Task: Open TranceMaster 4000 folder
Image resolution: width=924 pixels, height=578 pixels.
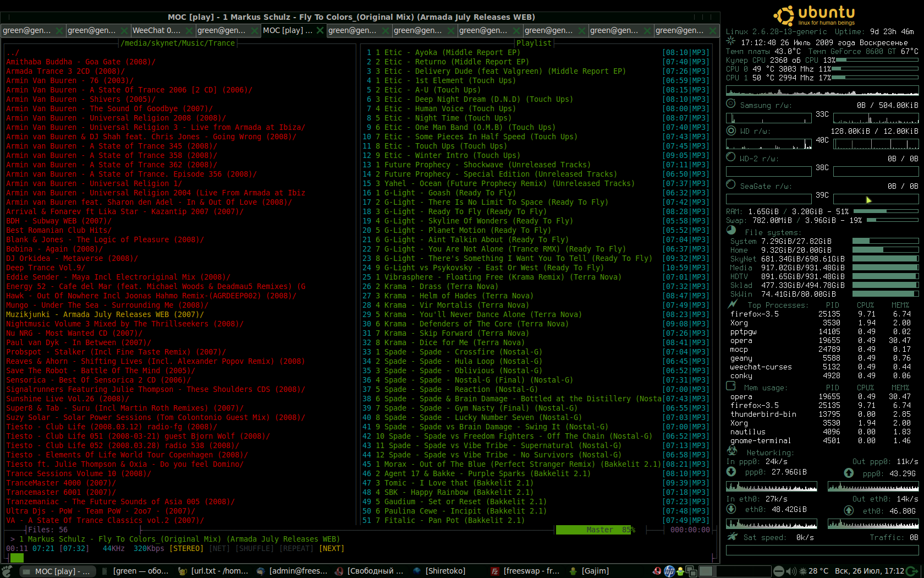Action: (61, 483)
